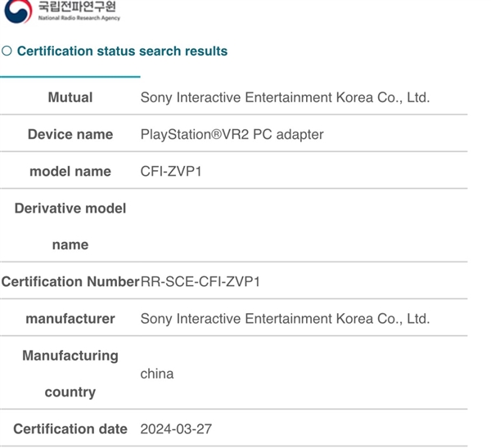Select the 'Certification status search results' heading
The width and height of the screenshot is (491, 448).
pyautogui.click(x=122, y=52)
